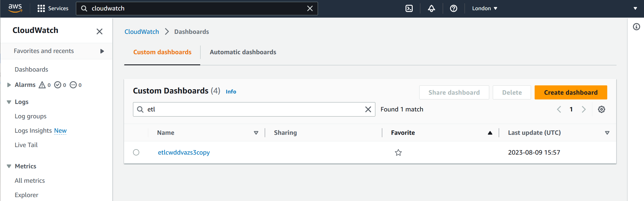Click the 2023-08-09 15:57 timestamp
This screenshot has width=644, height=201.
pyautogui.click(x=534, y=152)
